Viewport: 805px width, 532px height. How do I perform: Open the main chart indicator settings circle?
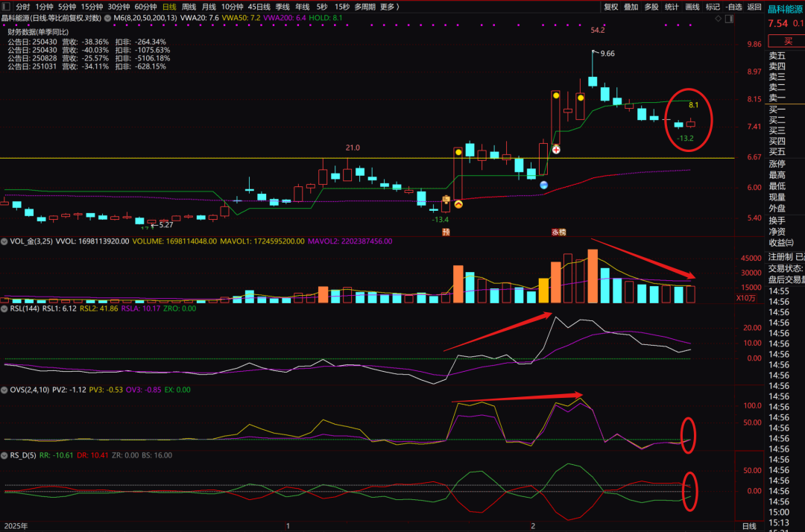pos(108,18)
